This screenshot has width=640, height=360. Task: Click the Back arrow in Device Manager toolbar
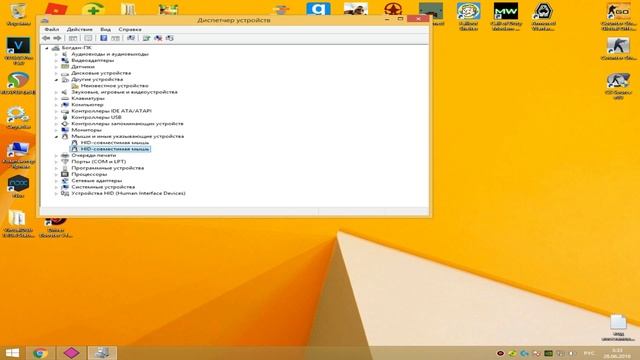[x=46, y=38]
